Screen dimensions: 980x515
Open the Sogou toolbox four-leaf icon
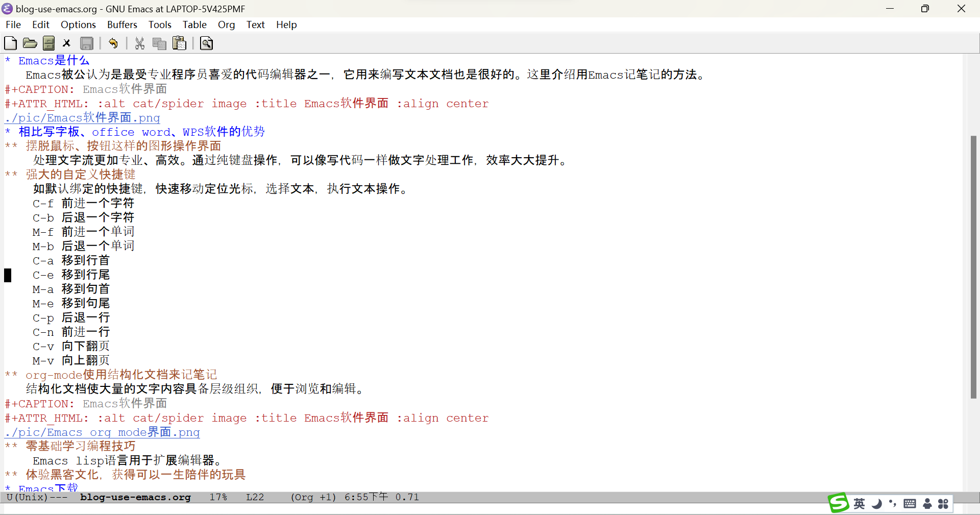pos(943,504)
